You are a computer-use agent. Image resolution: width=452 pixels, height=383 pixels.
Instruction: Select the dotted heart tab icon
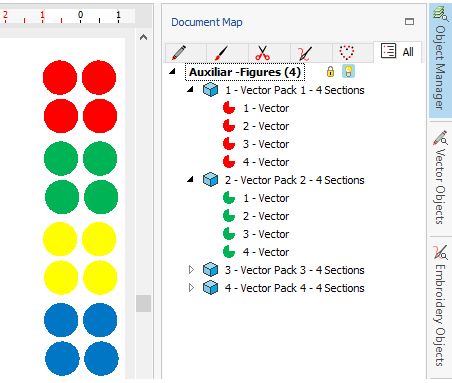pos(347,52)
